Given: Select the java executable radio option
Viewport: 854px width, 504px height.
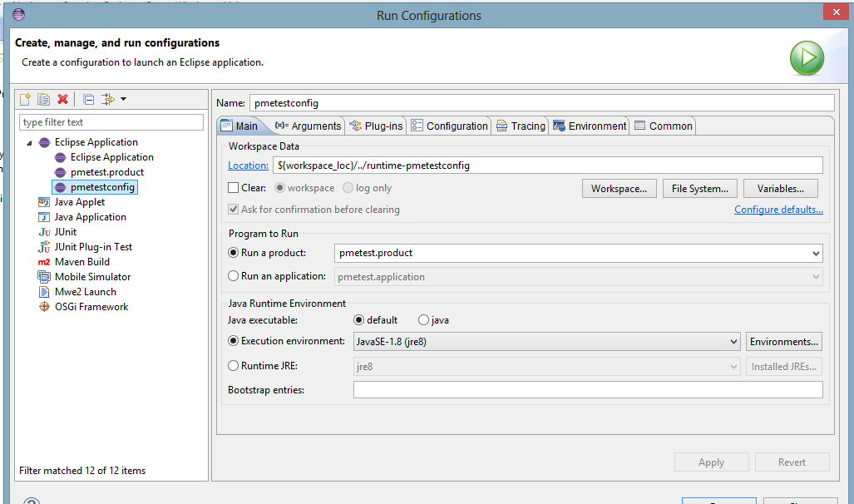Looking at the screenshot, I should pos(423,320).
